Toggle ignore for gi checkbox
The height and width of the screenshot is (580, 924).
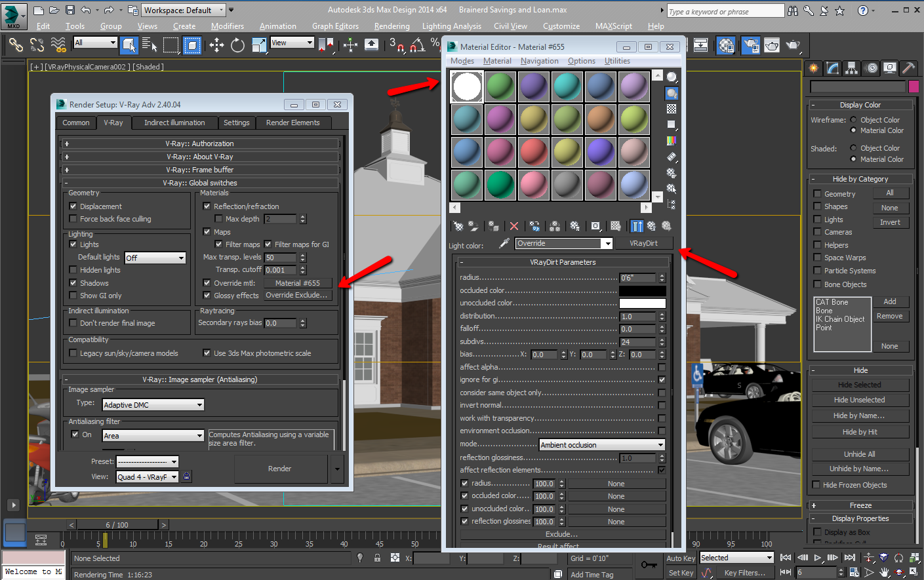(x=662, y=379)
